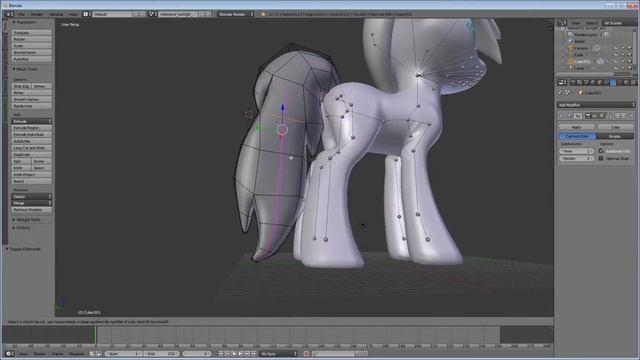Click Knife Project button
Viewport: 640px width, 360px height.
(31, 174)
